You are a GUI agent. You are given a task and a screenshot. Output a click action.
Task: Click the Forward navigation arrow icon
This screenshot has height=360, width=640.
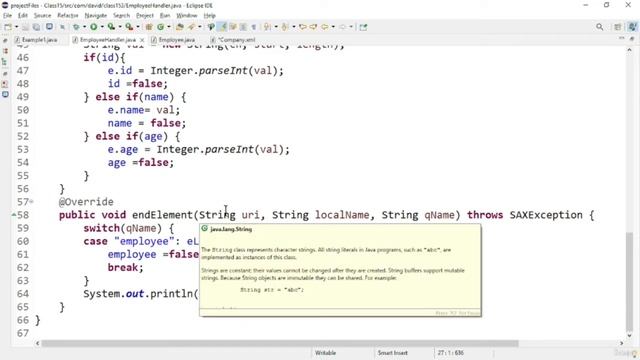(342, 27)
